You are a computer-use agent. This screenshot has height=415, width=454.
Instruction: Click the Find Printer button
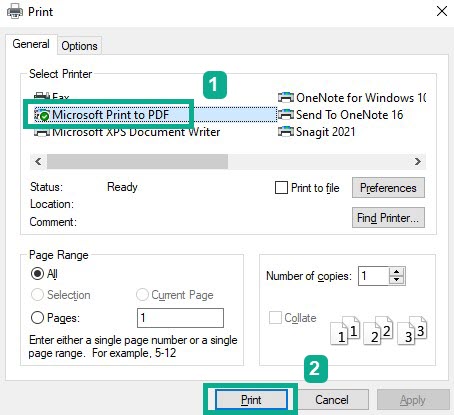[x=388, y=218]
